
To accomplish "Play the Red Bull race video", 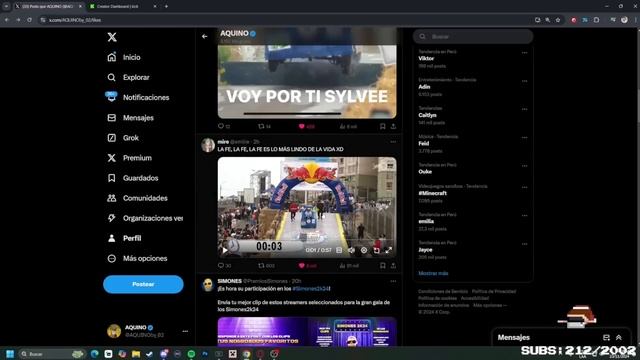I will tap(224, 250).
